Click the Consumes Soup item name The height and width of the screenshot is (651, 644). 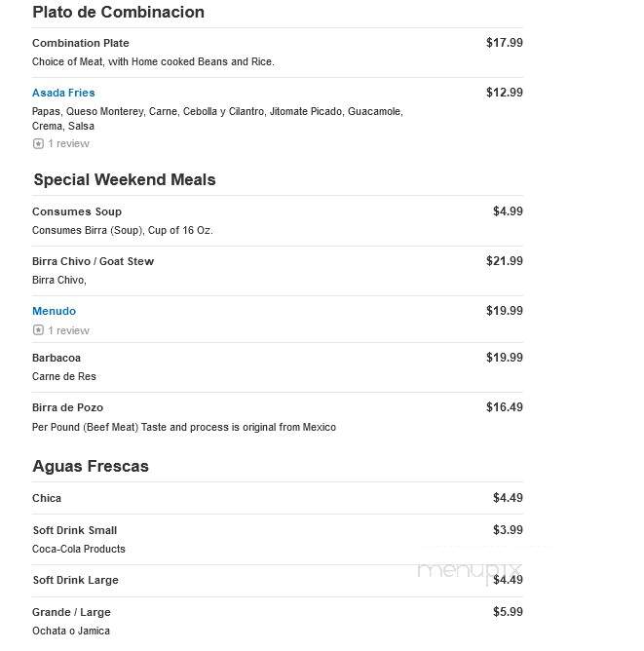pos(77,211)
